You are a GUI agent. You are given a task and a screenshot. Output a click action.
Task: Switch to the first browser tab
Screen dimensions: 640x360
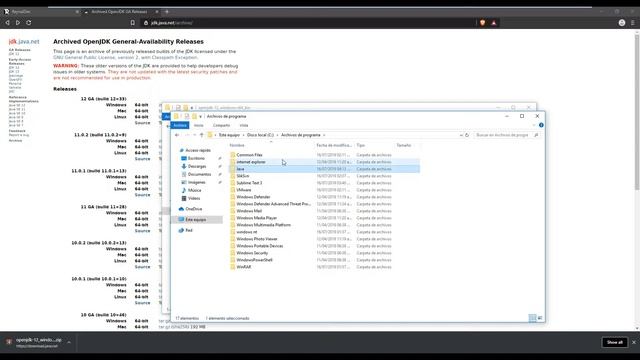41,12
